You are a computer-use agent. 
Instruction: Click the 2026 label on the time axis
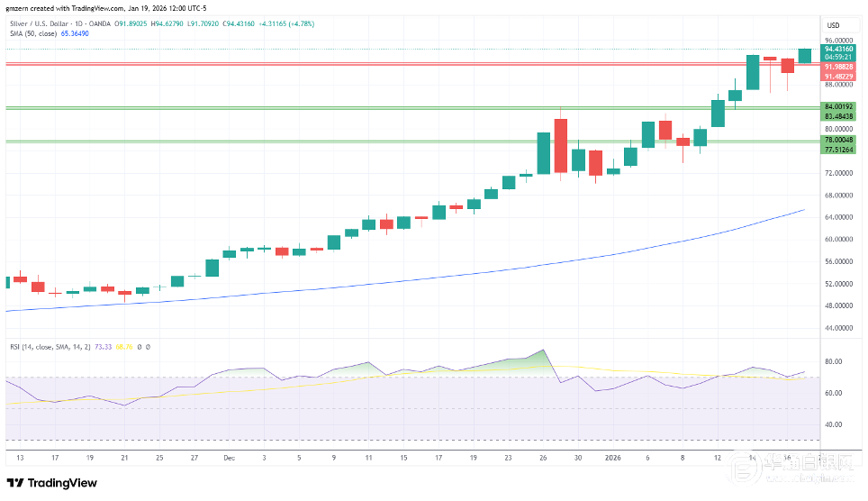click(x=612, y=458)
